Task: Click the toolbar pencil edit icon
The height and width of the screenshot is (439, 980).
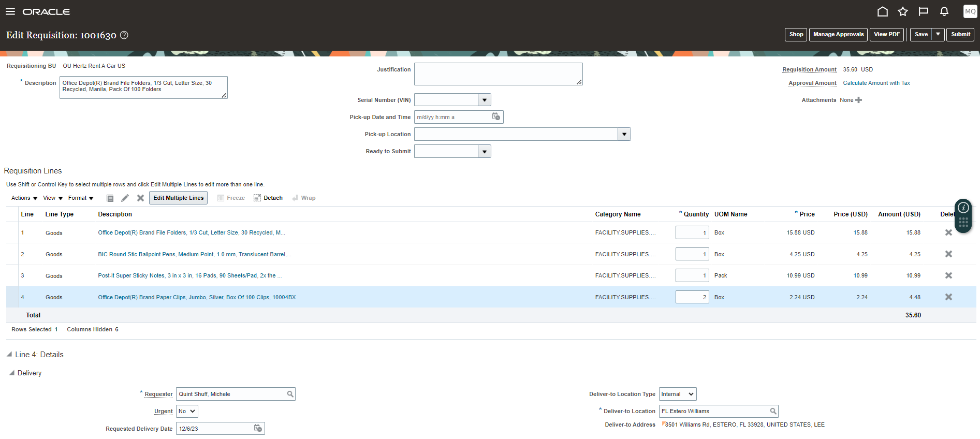Action: (125, 198)
